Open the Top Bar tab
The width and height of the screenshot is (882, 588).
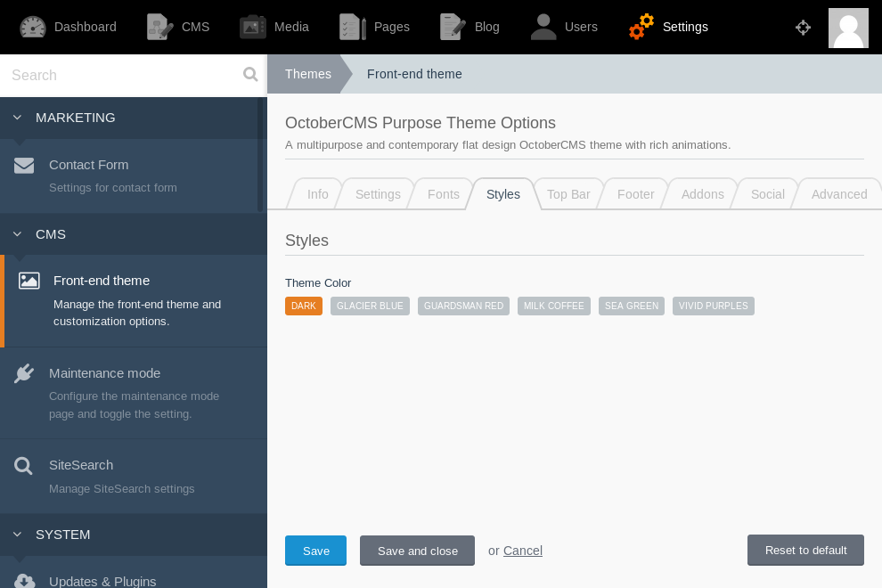pos(568,194)
